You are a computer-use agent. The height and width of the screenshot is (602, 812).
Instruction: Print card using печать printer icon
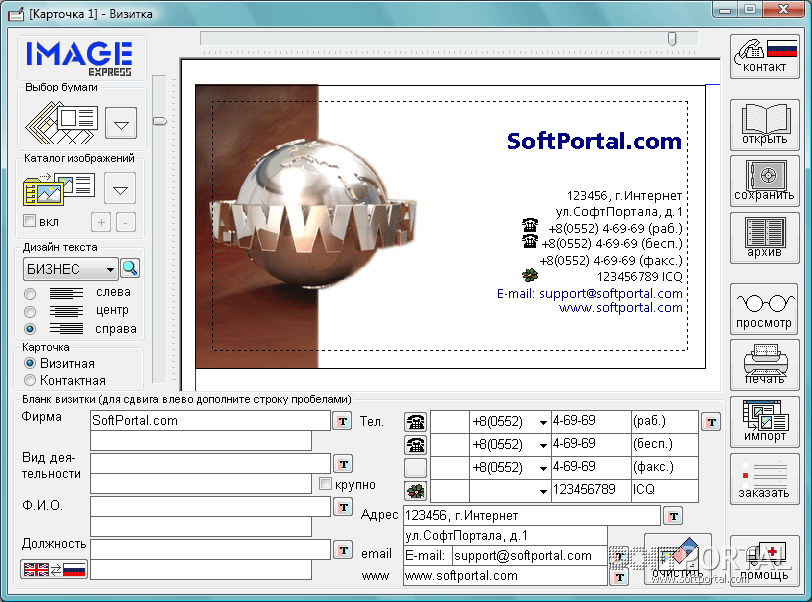pyautogui.click(x=764, y=365)
